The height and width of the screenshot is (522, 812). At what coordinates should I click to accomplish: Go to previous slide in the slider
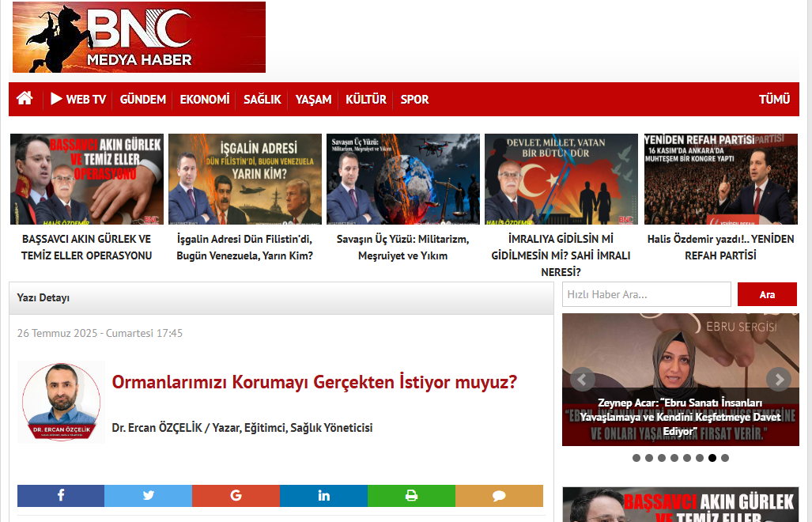(x=583, y=380)
